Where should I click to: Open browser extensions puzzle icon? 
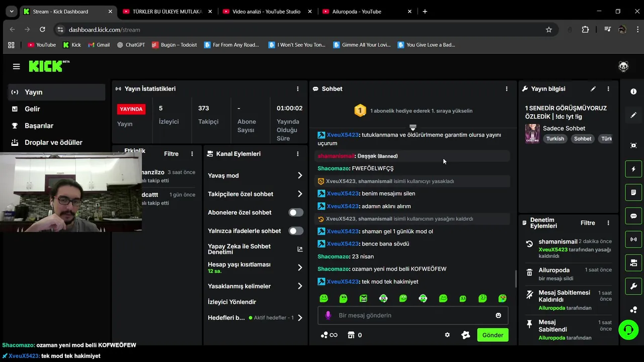(585, 30)
